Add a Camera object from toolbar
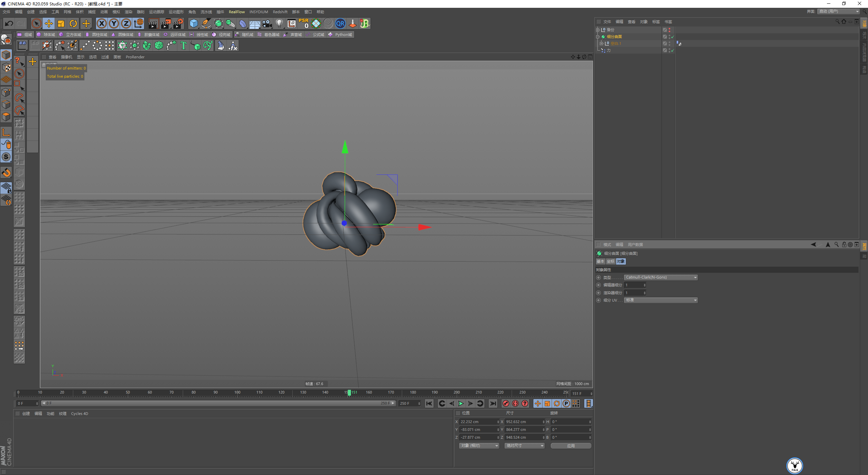Image resolution: width=868 pixels, height=475 pixels. pyautogui.click(x=267, y=23)
